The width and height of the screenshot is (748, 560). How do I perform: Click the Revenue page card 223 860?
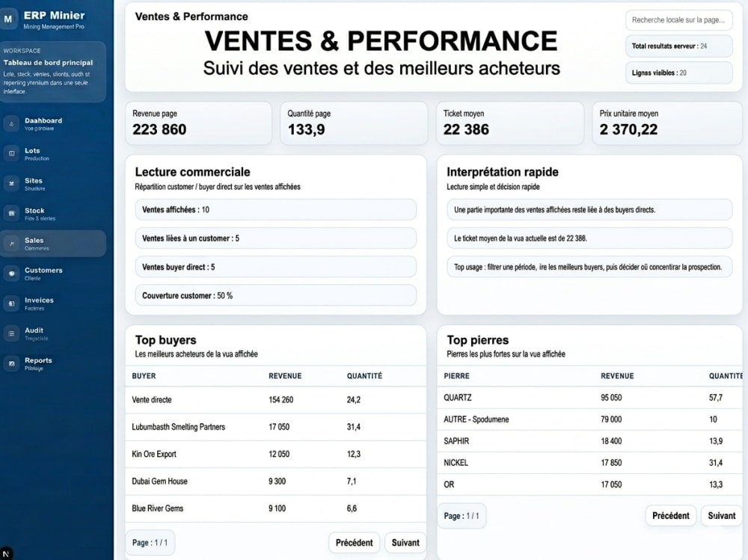tap(198, 123)
